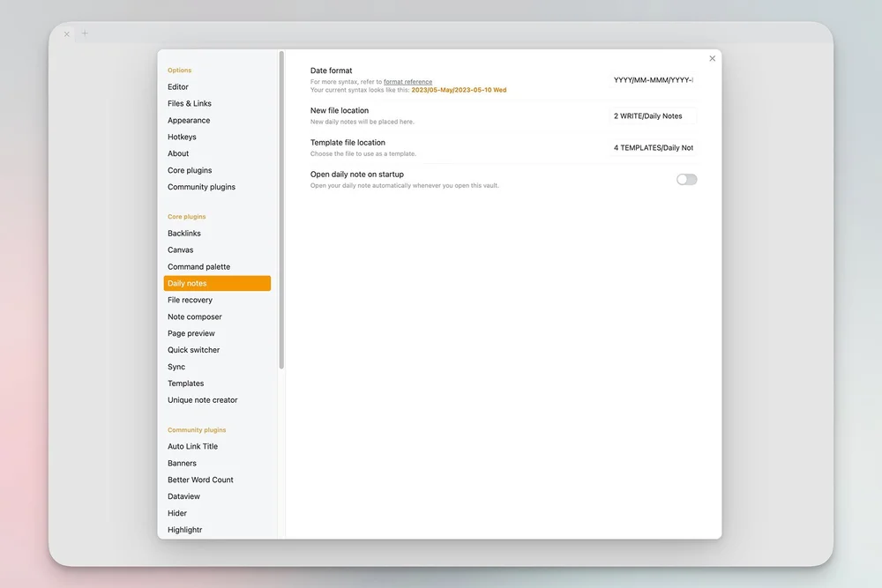This screenshot has height=588, width=882.
Task: Edit the New file location field
Action: coord(653,115)
